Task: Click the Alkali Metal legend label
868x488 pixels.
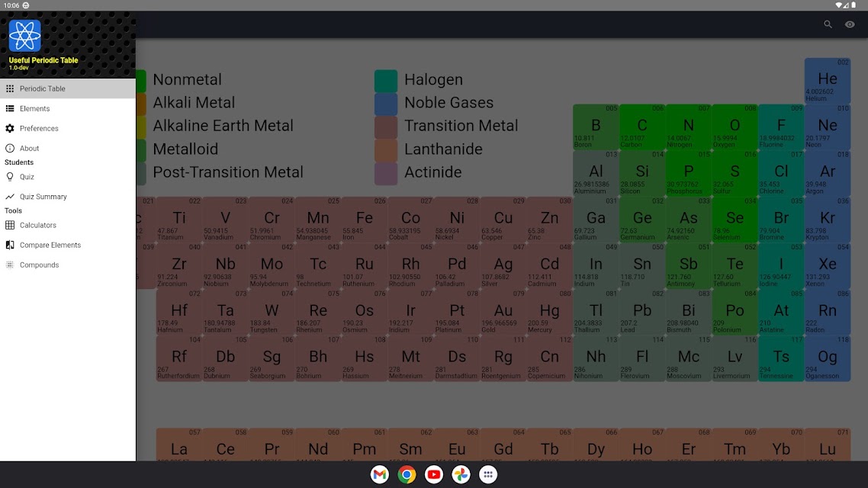Action: (194, 103)
